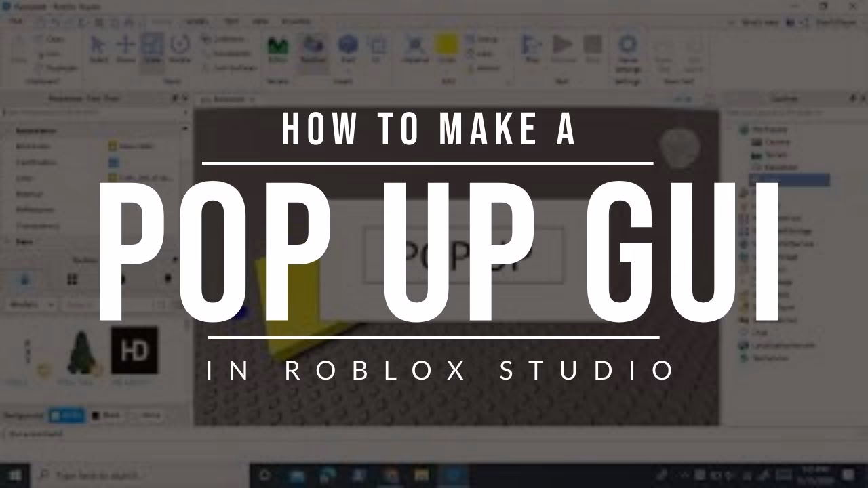Select the Rotate tool
This screenshot has width=868, height=488.
(x=178, y=49)
